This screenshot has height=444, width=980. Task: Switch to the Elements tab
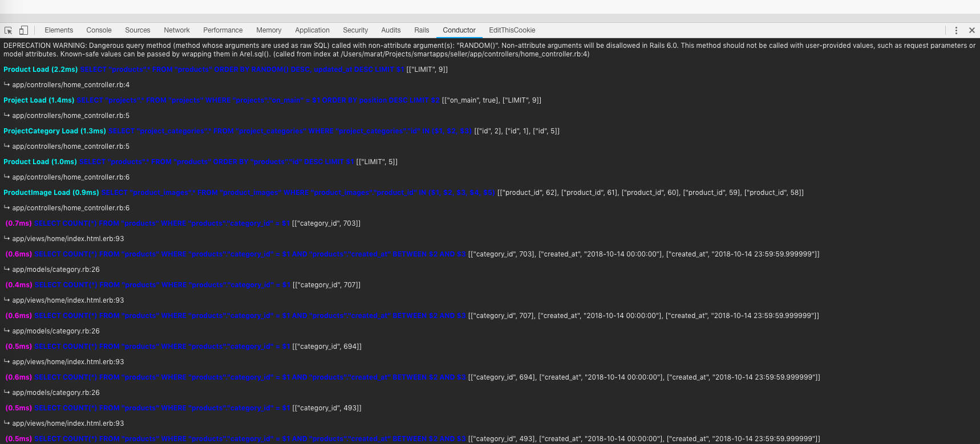coord(59,30)
